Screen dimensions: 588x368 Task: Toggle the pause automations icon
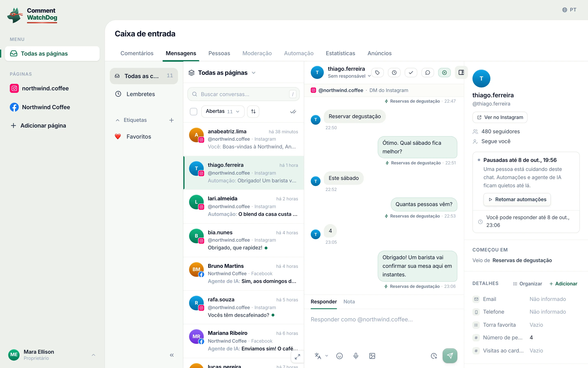click(x=444, y=73)
